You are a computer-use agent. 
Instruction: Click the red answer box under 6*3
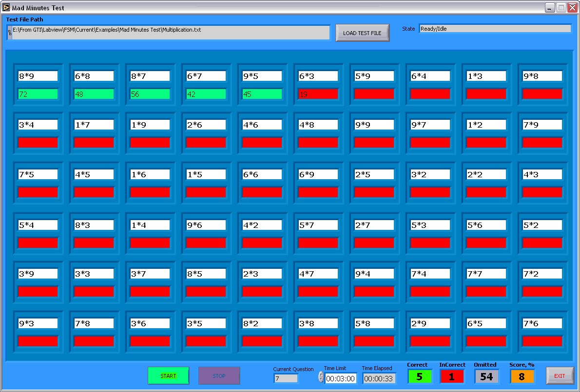pyautogui.click(x=318, y=94)
